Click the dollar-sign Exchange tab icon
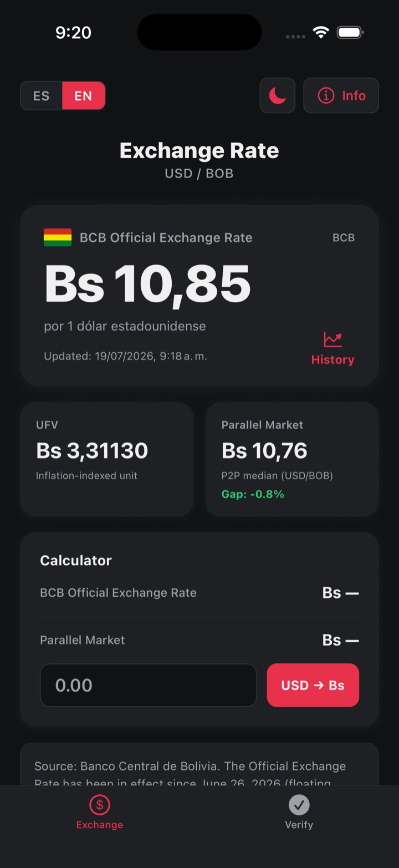The height and width of the screenshot is (868, 399). (x=100, y=804)
